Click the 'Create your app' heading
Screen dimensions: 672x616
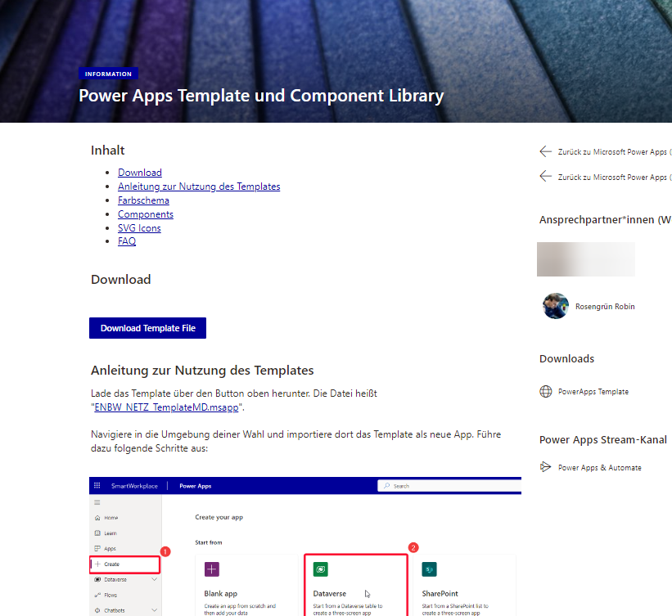219,517
